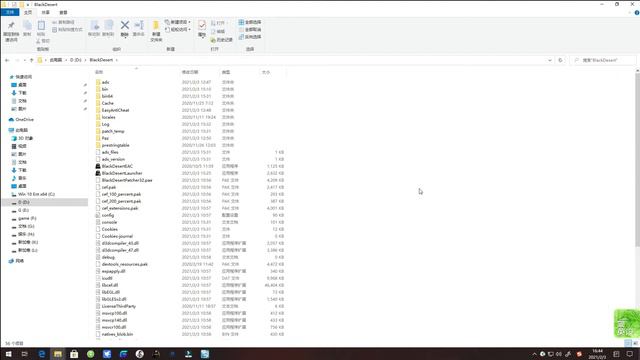Click Paste shortcut in the ribbon
This screenshot has width=640, height=360.
[x=67, y=29]
